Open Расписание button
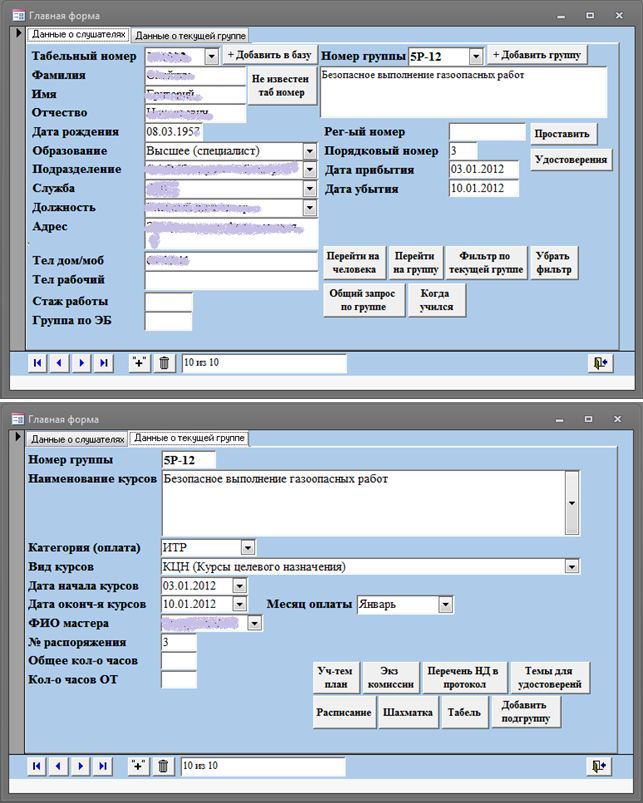The image size is (643, 803). pyautogui.click(x=344, y=712)
